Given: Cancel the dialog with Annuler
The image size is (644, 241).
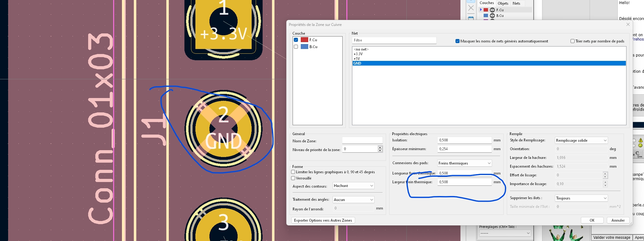Looking at the screenshot, I should (x=618, y=220).
